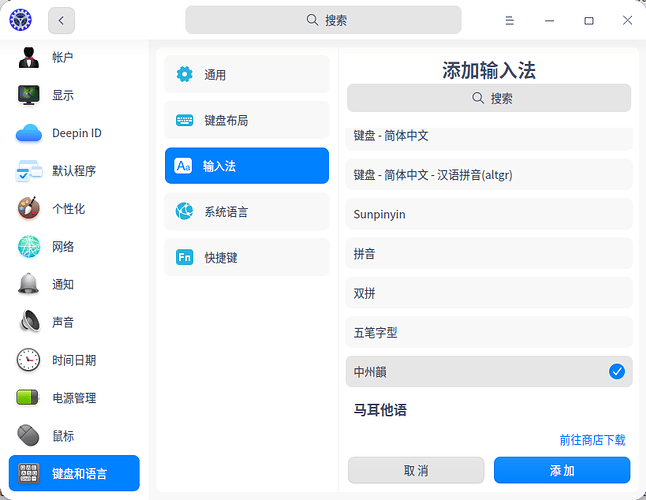Select input method 键盘 - 简体中文
This screenshot has width=646, height=500.
[x=489, y=138]
